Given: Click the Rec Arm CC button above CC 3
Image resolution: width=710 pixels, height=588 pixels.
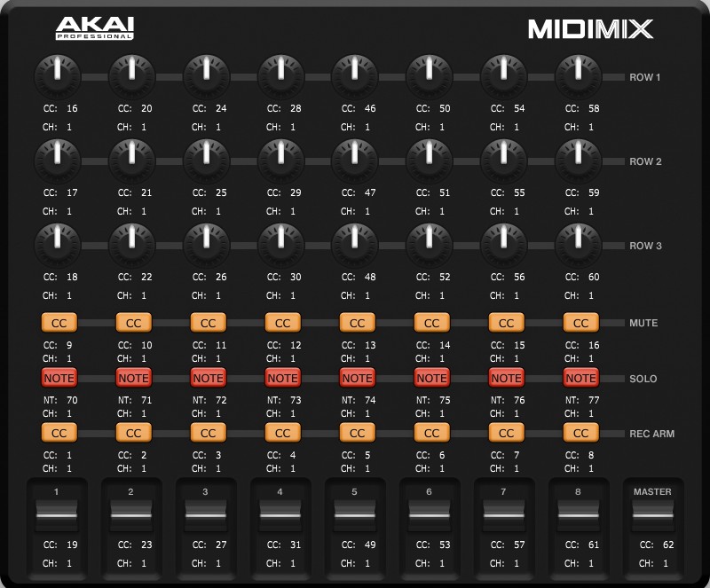Looking at the screenshot, I should [x=209, y=433].
